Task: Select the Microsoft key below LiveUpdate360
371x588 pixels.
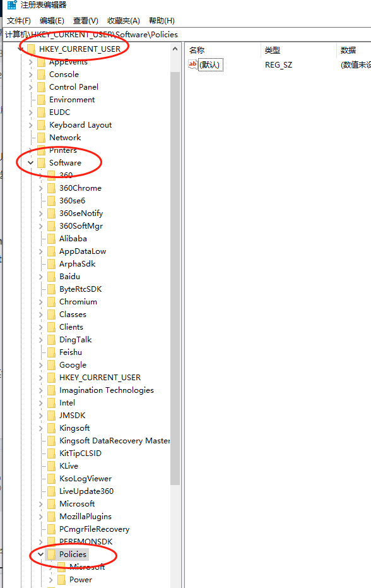Action: click(77, 503)
